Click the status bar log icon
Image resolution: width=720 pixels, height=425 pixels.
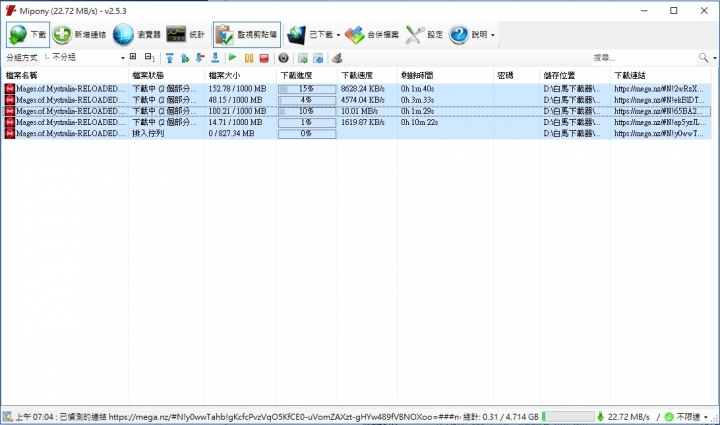click(7, 417)
